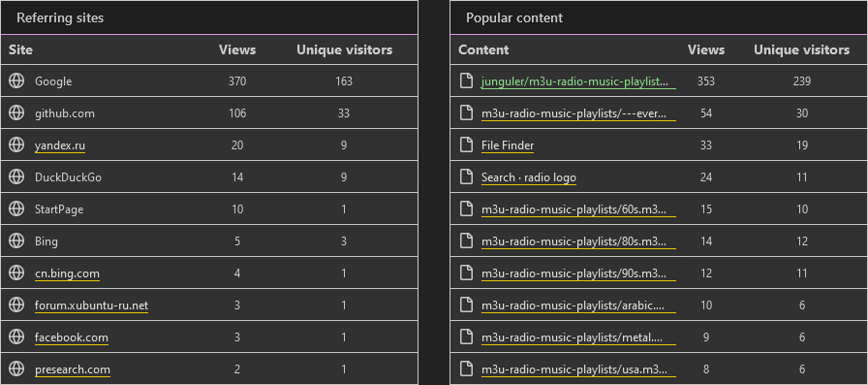Viewport: 868px width, 385px height.
Task: Open the metal playlist content link
Action: (578, 337)
